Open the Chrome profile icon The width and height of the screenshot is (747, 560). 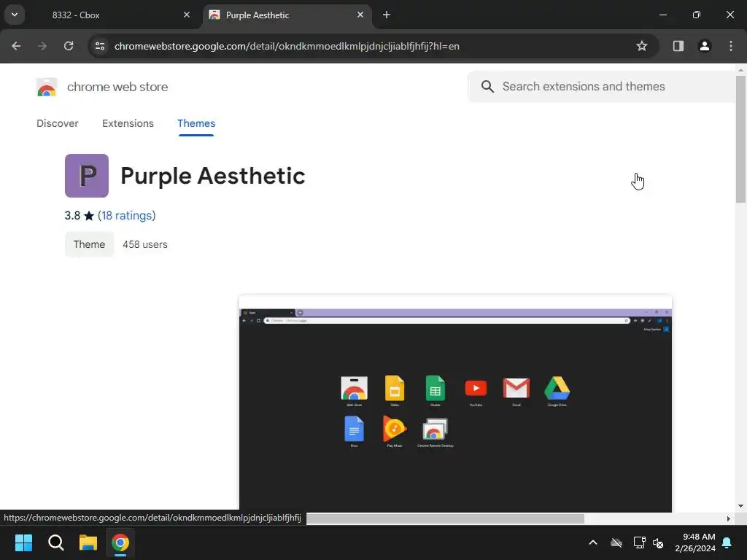(x=705, y=46)
